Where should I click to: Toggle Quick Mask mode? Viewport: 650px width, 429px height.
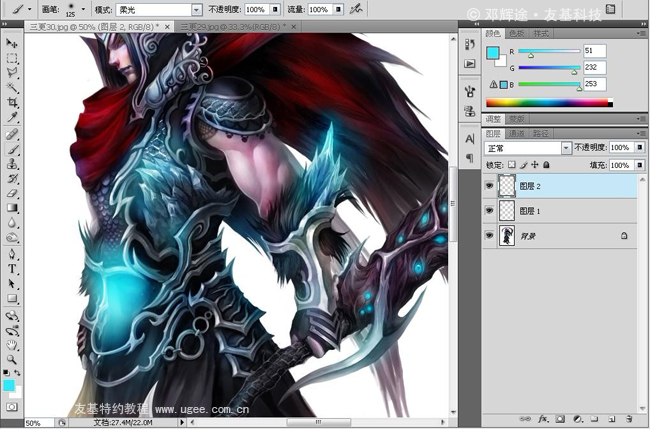click(x=12, y=407)
